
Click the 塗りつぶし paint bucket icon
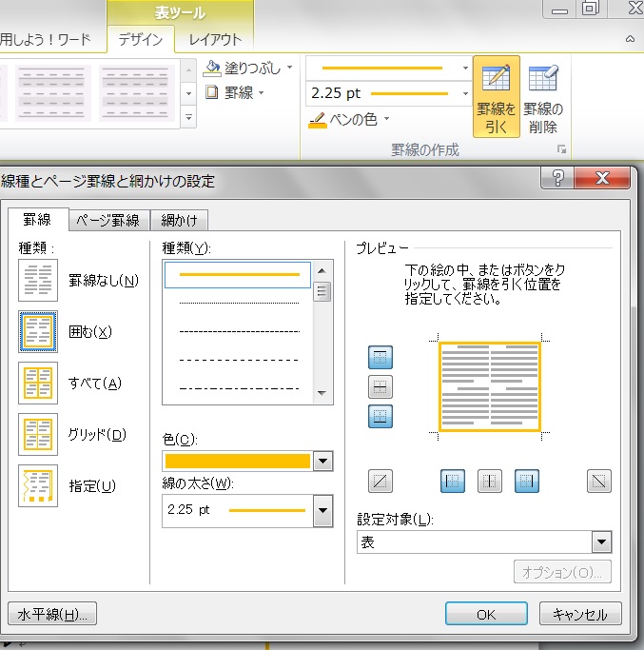click(212, 68)
